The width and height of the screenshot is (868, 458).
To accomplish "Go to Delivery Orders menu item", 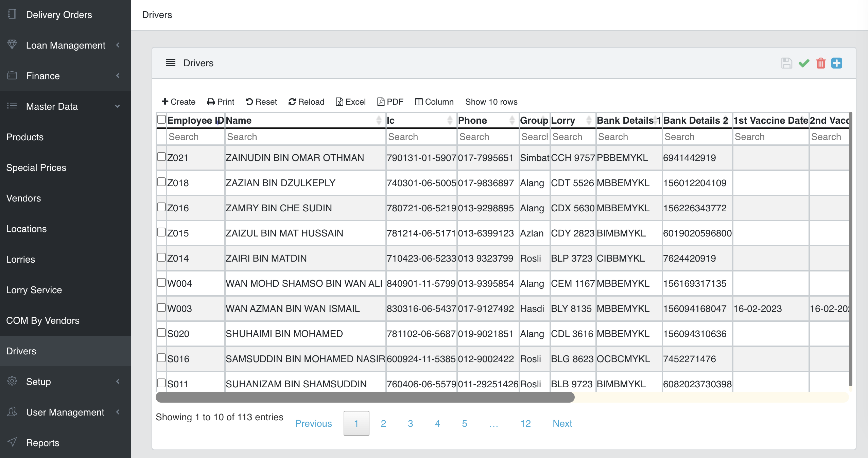I will [x=59, y=15].
